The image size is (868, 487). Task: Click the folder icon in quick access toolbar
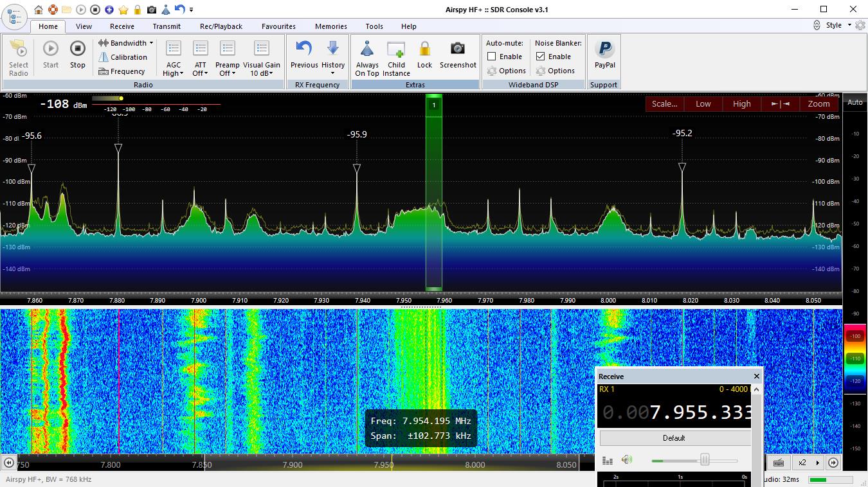[x=66, y=10]
